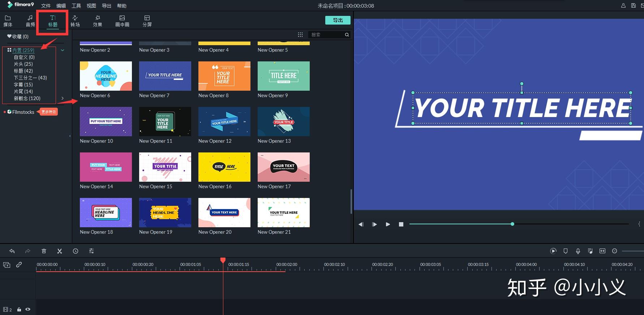Screen dimensions: 644x315
Task: Switch to the 效果 effects tab
Action: pyautogui.click(x=98, y=21)
